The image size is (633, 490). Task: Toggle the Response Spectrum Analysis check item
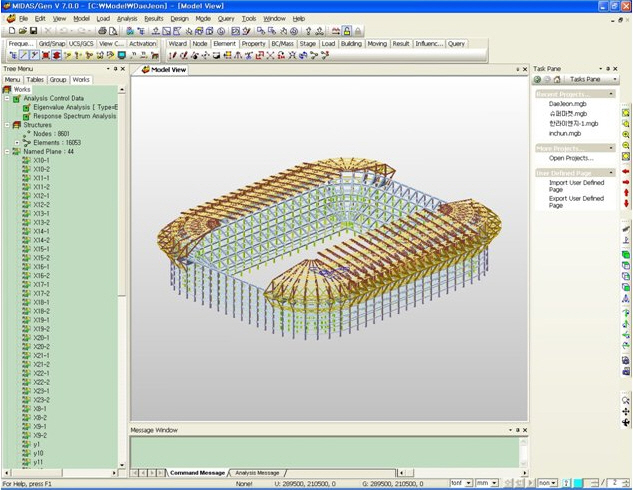27,116
